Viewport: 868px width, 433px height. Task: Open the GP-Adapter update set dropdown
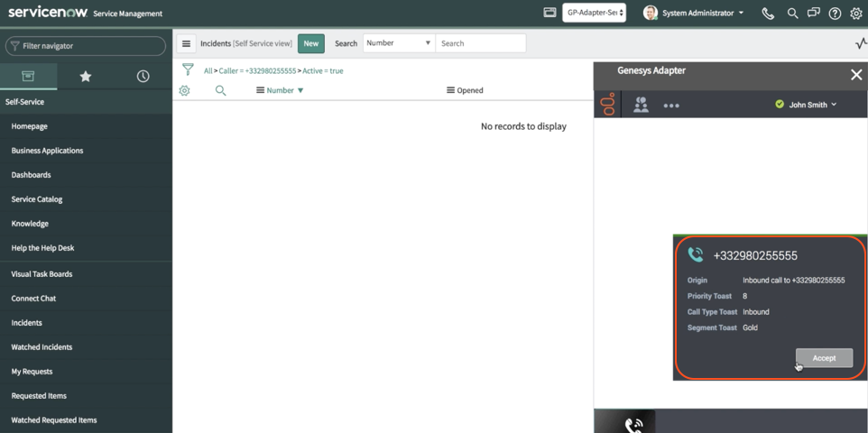(594, 13)
